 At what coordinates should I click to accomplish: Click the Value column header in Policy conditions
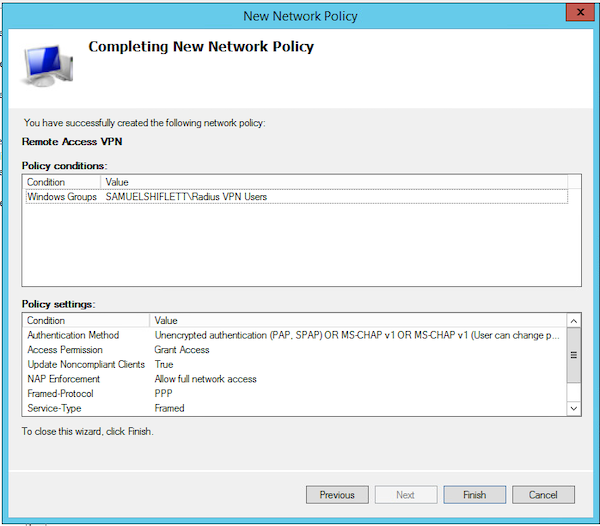(334, 182)
